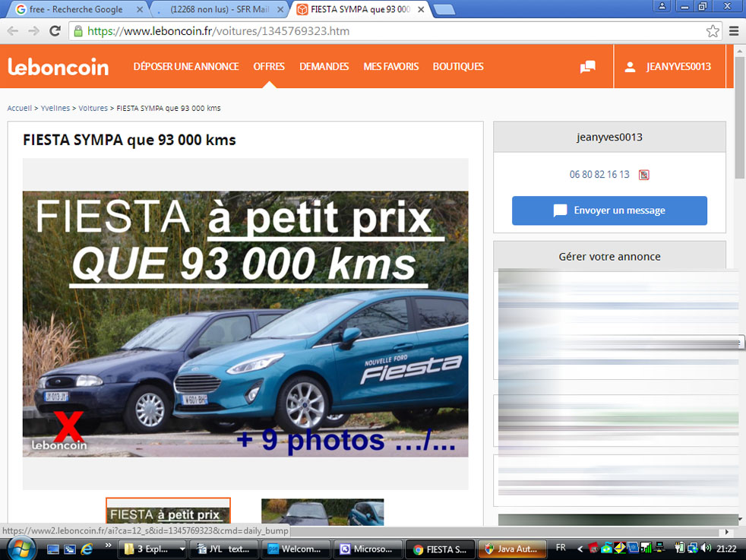746x560 pixels.
Task: Open DÉPOSER UNE ANNONCE menu item
Action: [x=186, y=67]
